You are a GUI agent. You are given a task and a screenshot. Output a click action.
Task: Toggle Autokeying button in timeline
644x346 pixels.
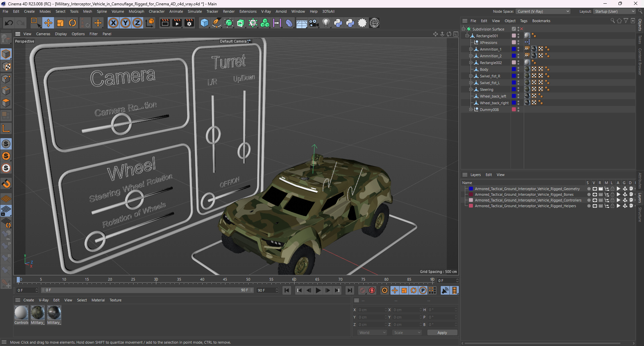(372, 290)
